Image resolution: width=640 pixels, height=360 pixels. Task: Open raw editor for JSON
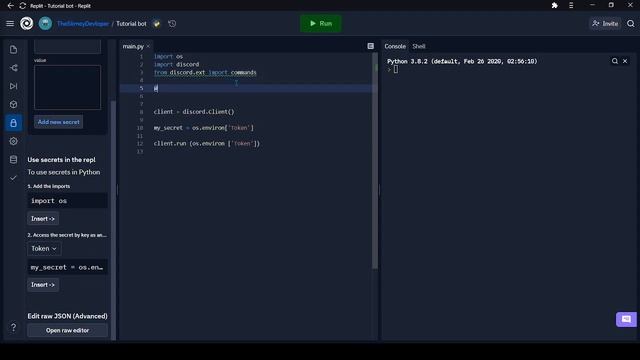67,330
